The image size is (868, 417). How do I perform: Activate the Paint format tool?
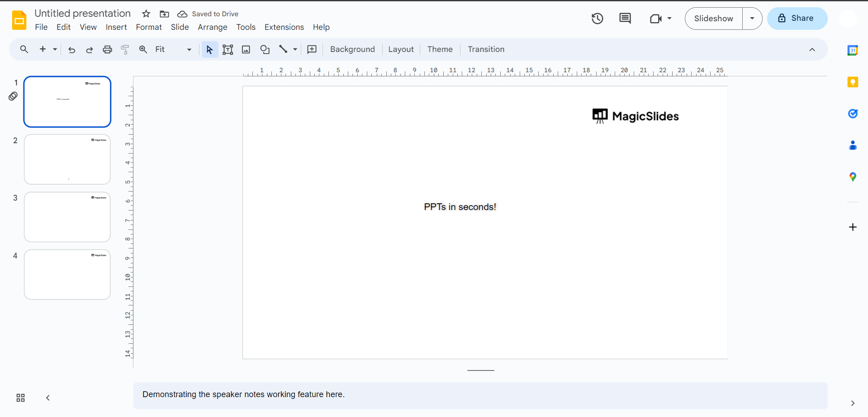(125, 50)
